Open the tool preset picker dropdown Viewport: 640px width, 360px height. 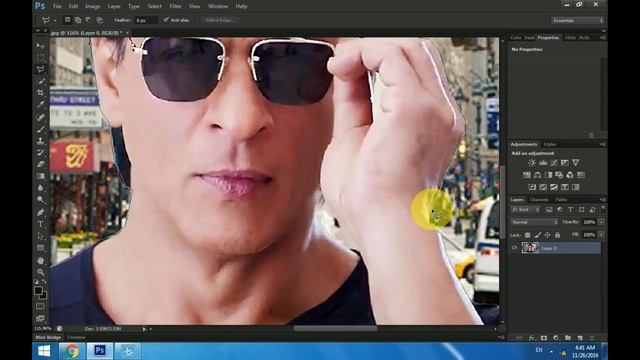55,20
